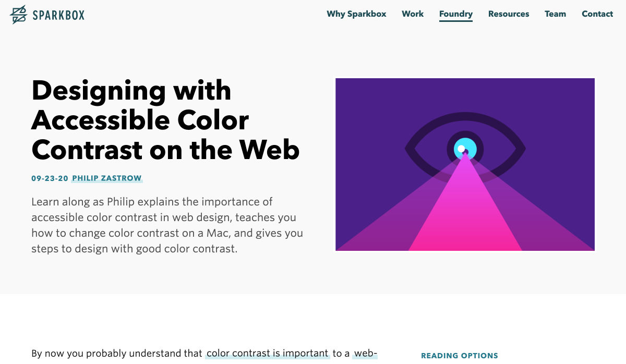The width and height of the screenshot is (626, 364).
Task: Click the 09-23-20 publish date
Action: pos(50,178)
